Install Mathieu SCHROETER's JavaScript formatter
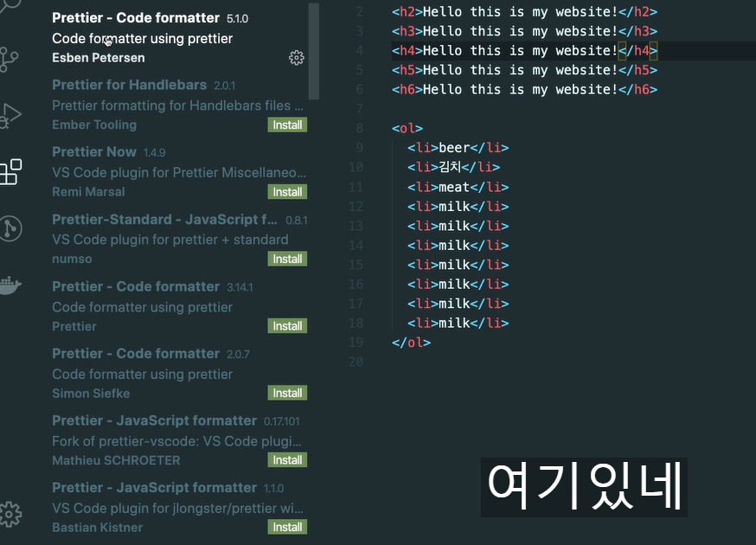Image resolution: width=756 pixels, height=545 pixels. [287, 460]
